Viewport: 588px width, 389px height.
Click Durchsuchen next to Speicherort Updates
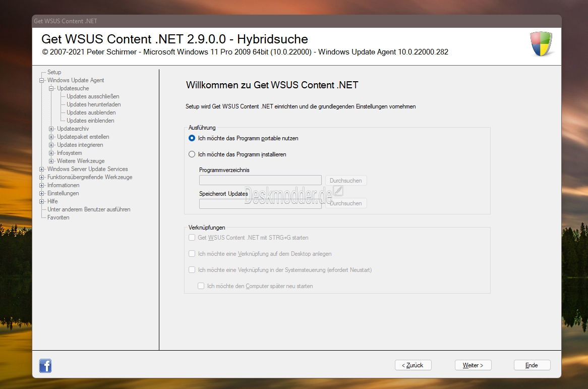point(346,203)
